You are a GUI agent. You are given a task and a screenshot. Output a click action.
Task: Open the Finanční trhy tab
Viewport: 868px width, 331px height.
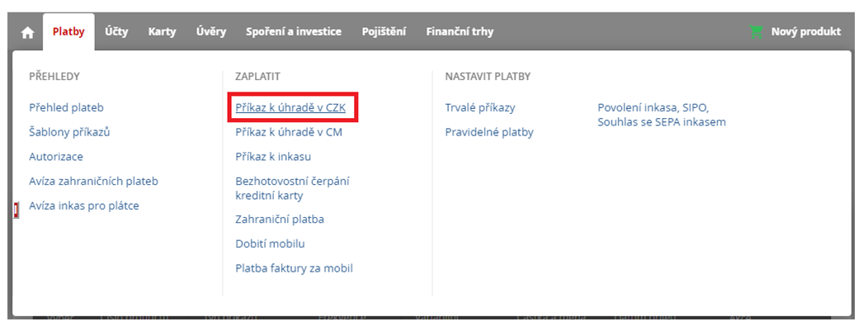point(460,31)
